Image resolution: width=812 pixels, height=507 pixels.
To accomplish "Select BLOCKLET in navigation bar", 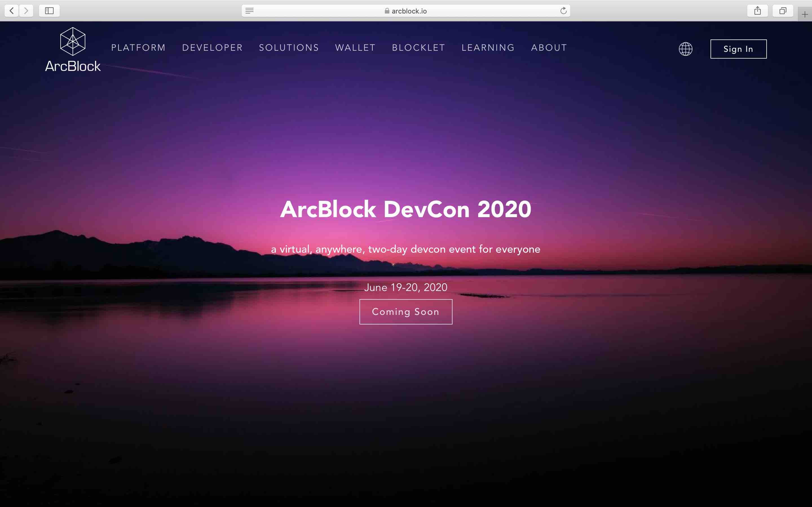I will (x=418, y=48).
